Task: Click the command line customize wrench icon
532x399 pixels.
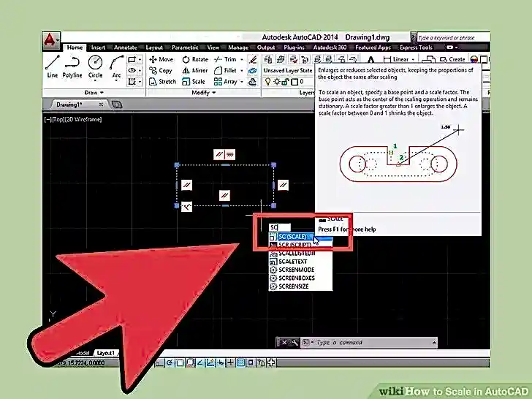Action: 294,342
